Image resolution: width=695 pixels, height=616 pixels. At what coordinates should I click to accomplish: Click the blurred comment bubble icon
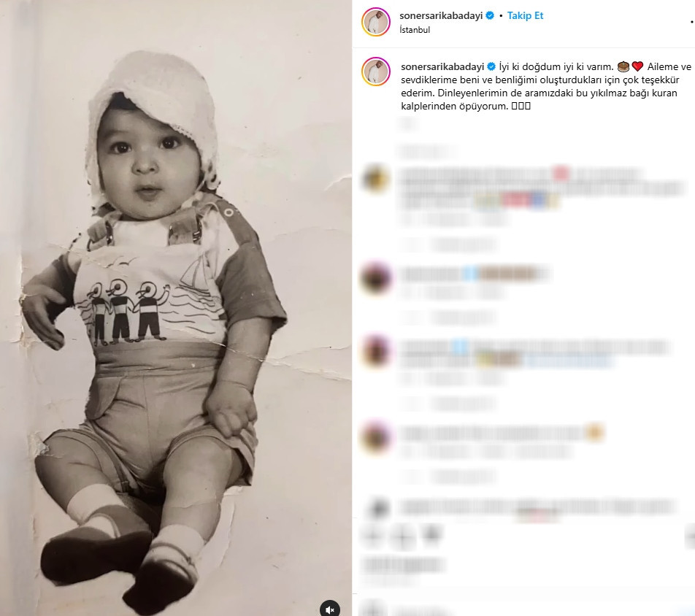click(x=402, y=537)
